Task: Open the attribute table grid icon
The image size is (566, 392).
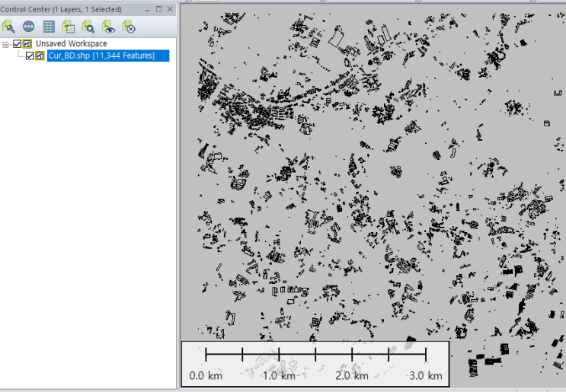Action: [49, 27]
